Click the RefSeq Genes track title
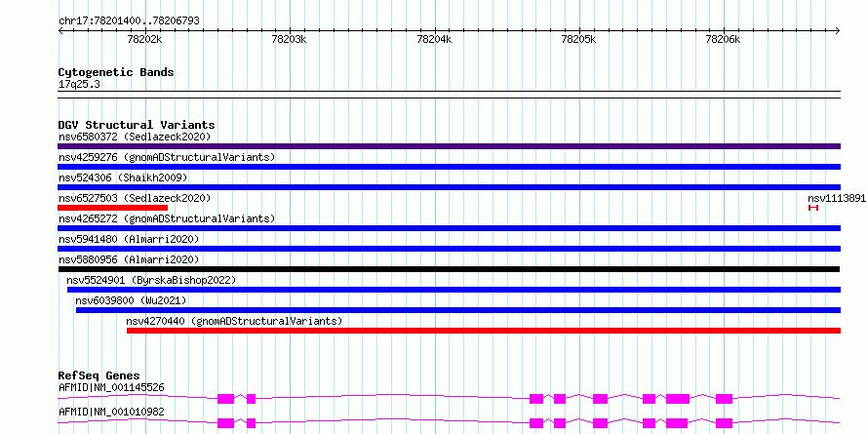868x434 pixels. click(x=99, y=375)
